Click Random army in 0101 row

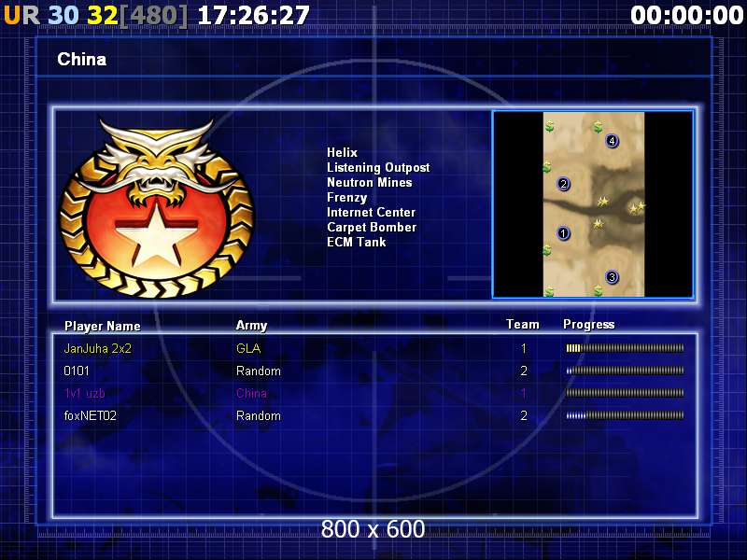coord(259,371)
